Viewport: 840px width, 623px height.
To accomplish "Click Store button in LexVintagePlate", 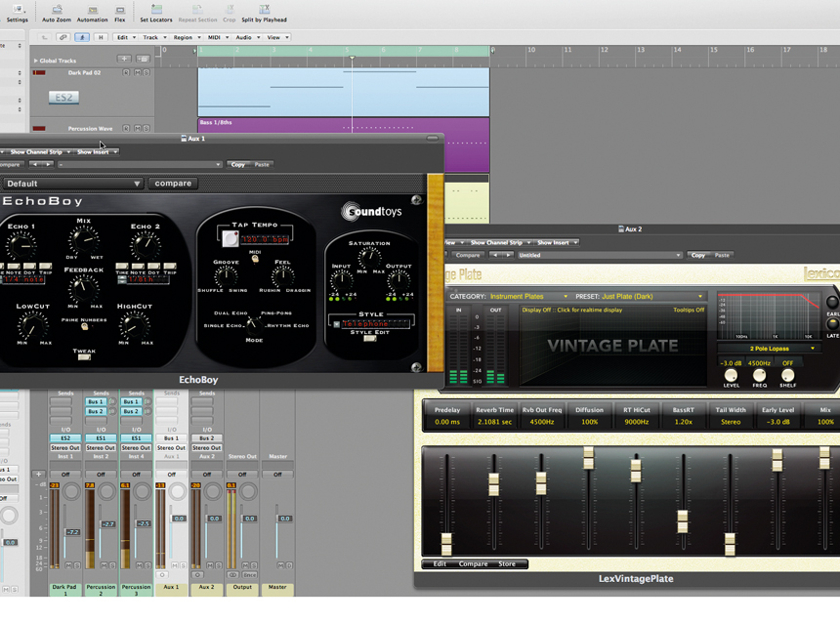I will [x=507, y=564].
